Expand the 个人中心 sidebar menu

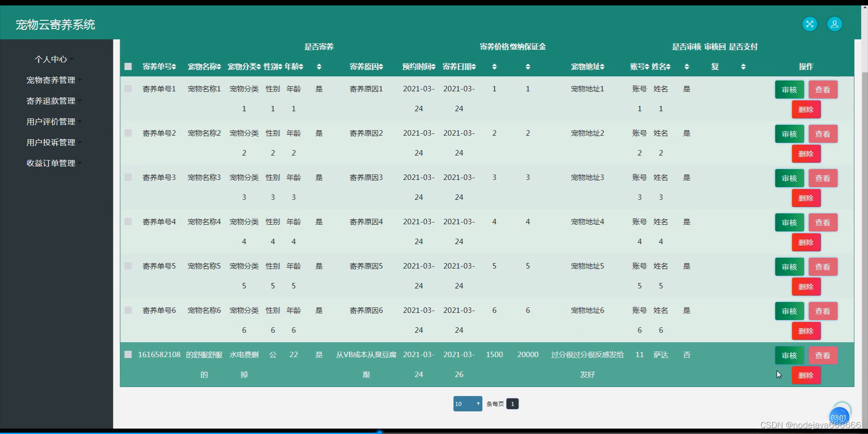coord(54,59)
